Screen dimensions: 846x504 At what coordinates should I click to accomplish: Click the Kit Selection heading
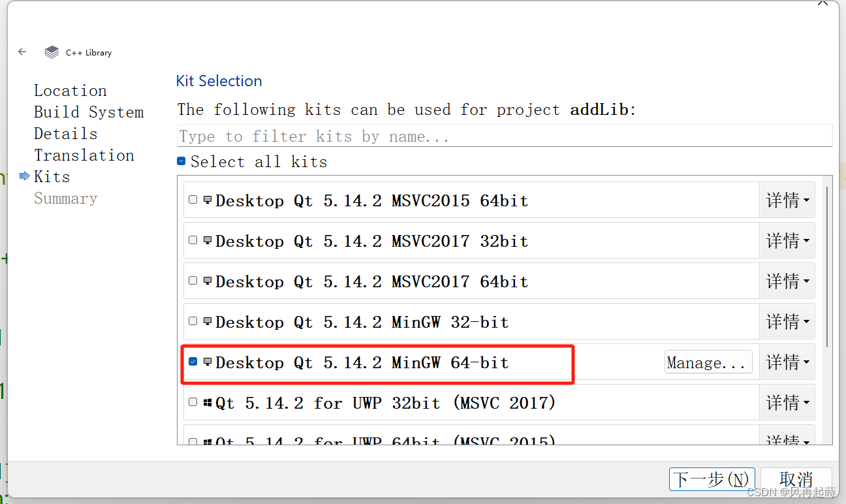(219, 81)
